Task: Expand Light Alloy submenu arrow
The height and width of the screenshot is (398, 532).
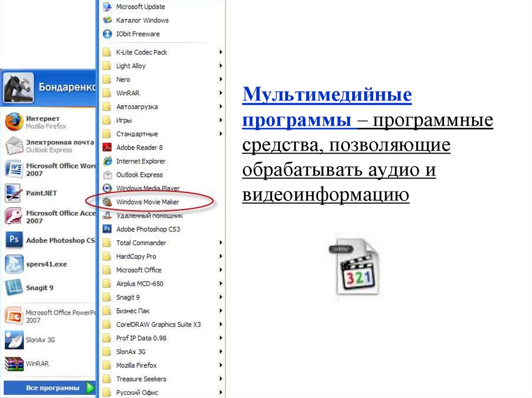Action: [220, 65]
